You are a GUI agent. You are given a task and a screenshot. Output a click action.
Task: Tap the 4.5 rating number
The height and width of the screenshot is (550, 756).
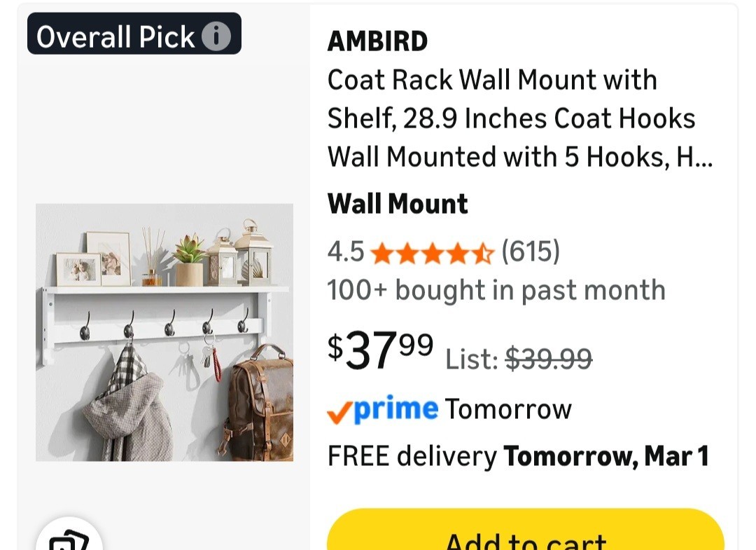(x=346, y=252)
